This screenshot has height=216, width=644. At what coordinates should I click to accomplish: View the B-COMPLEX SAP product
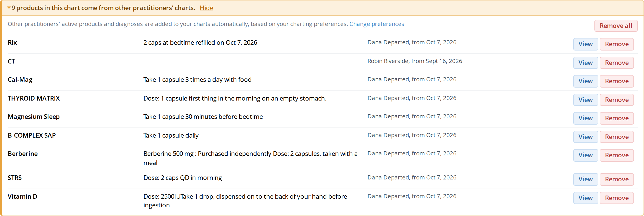click(586, 137)
